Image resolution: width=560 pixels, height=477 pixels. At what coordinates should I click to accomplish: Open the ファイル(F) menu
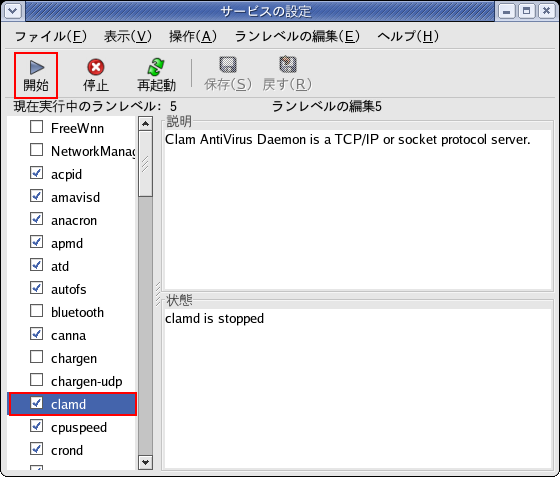51,36
